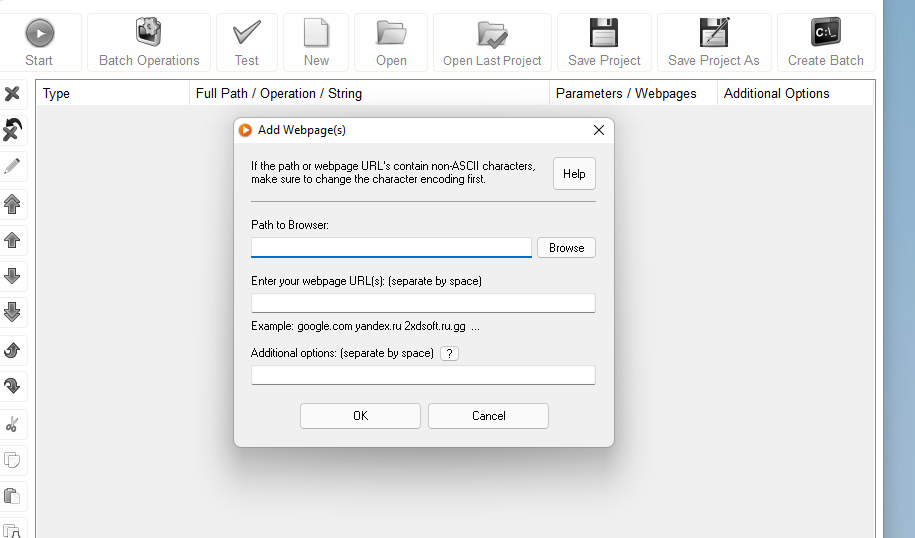
Task: Click the delete X icon in sidebar
Action: (13, 93)
